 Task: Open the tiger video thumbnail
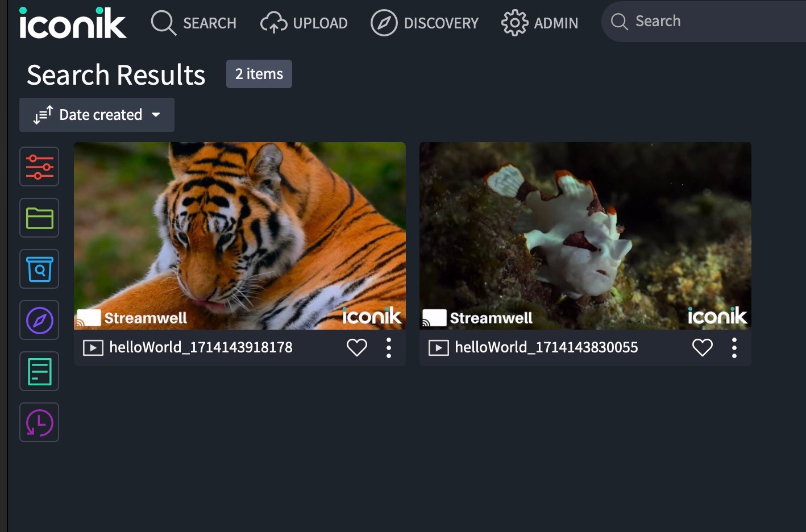pyautogui.click(x=240, y=236)
